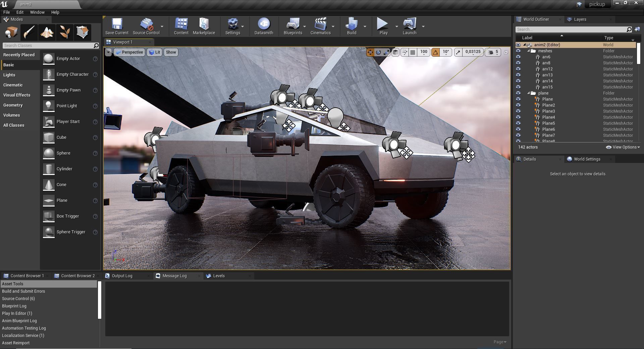644x349 pixels.
Task: Toggle rotation snapping warning icon
Action: tap(435, 52)
